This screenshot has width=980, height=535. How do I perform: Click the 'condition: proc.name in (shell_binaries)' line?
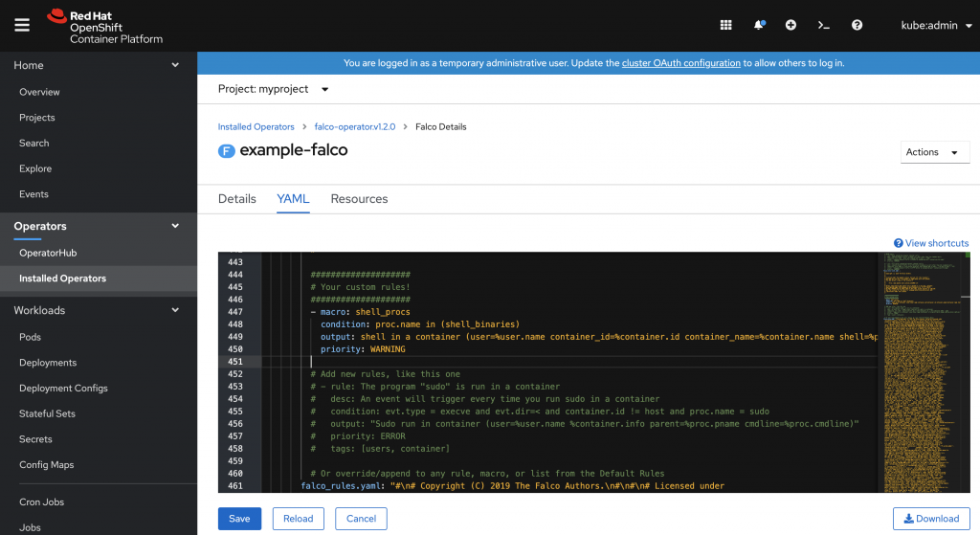pos(420,324)
